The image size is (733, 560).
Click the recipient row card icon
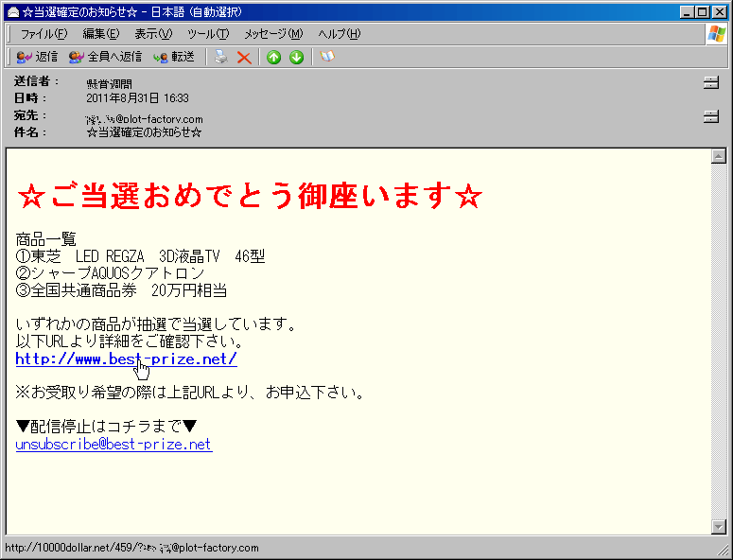(711, 116)
